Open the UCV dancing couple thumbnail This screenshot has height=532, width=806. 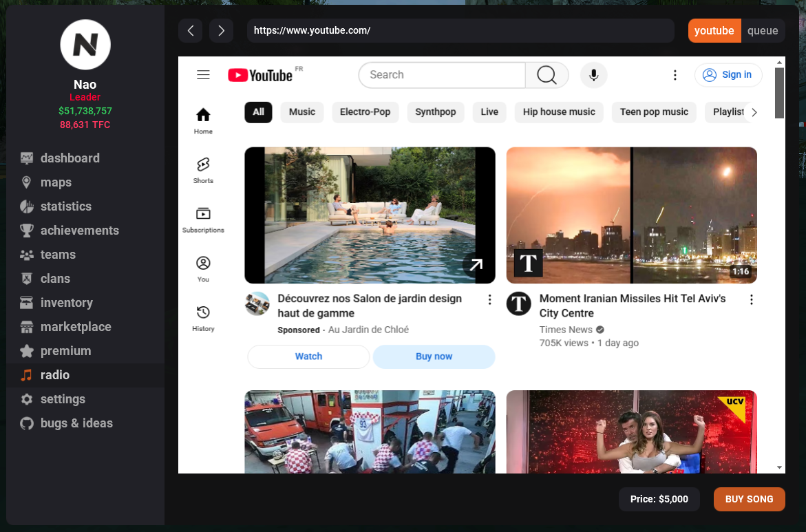(x=632, y=432)
